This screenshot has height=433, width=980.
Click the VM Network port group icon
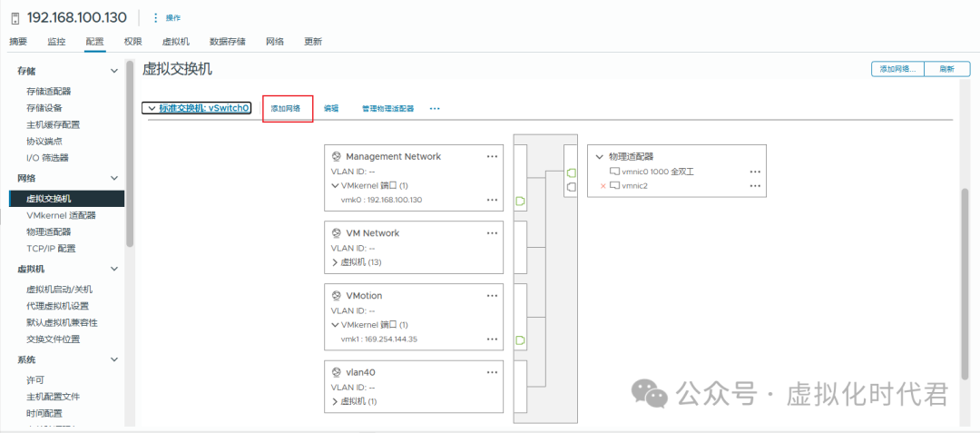pos(337,233)
